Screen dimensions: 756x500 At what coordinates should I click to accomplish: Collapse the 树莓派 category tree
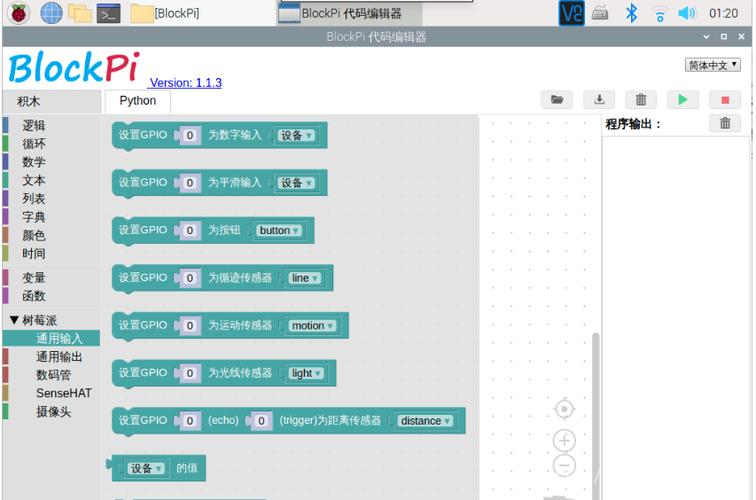pos(14,321)
